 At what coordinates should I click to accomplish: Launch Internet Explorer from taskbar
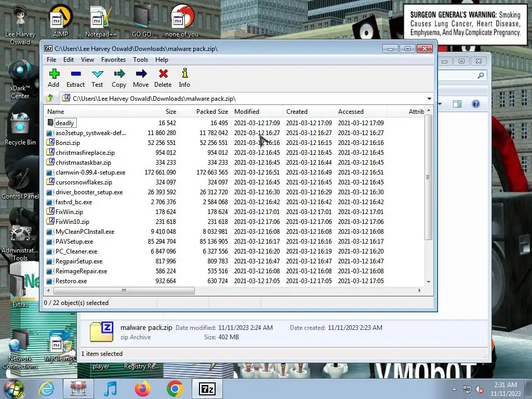click(46, 389)
